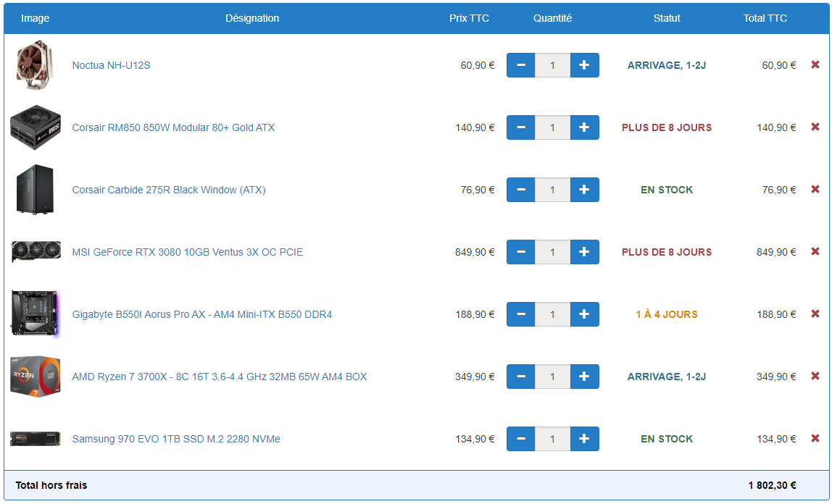
Task: Click EN STOCK status of Corsair Carbide
Action: tap(667, 190)
